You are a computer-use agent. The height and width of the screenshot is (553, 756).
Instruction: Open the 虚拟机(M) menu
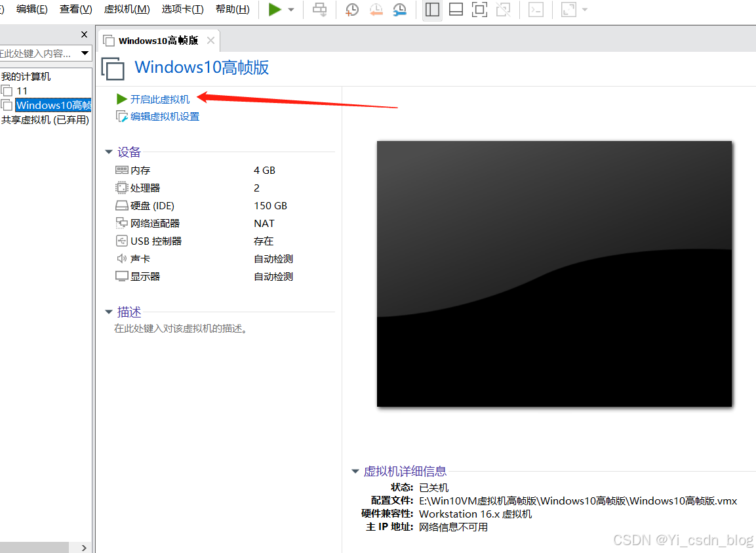point(127,9)
